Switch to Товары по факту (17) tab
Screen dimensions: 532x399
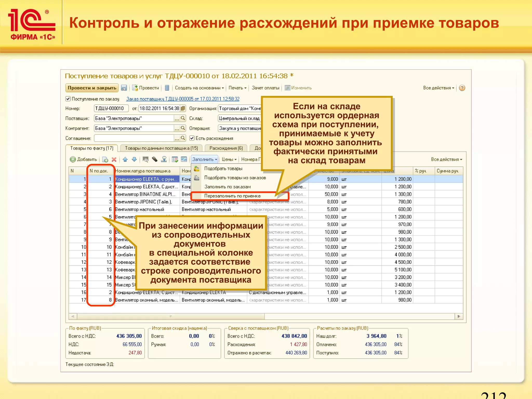point(92,148)
